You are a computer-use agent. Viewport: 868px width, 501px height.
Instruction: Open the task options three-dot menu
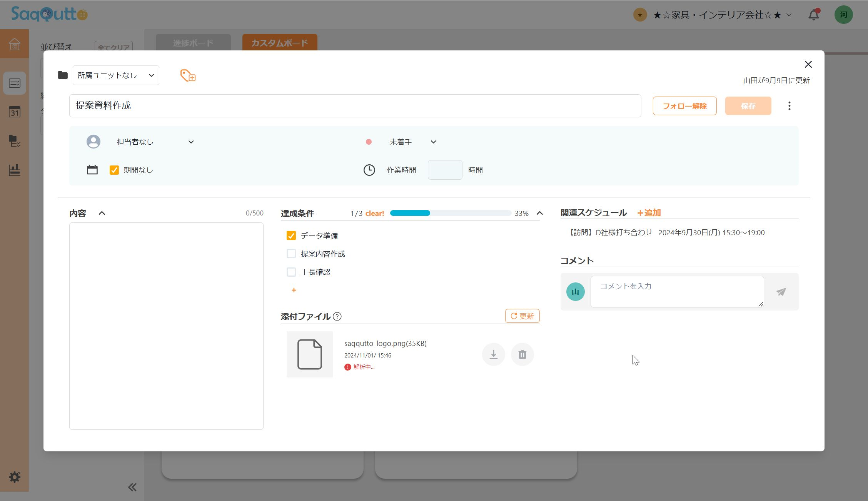789,105
